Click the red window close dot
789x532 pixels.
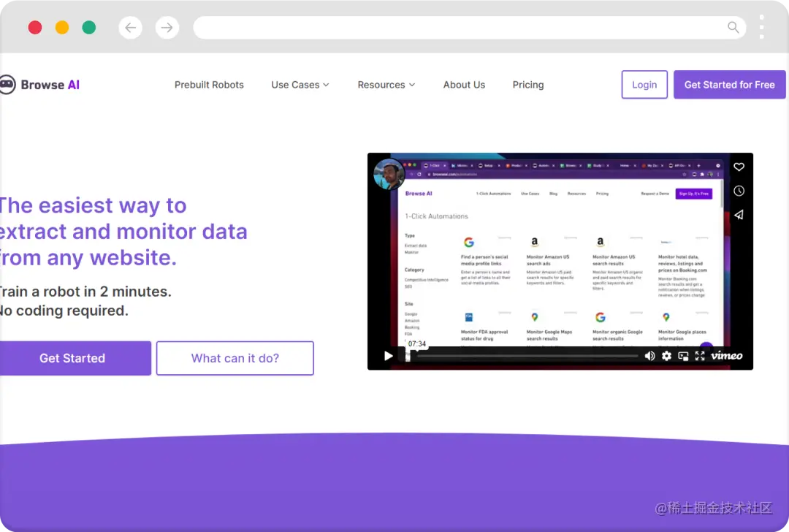point(35,27)
